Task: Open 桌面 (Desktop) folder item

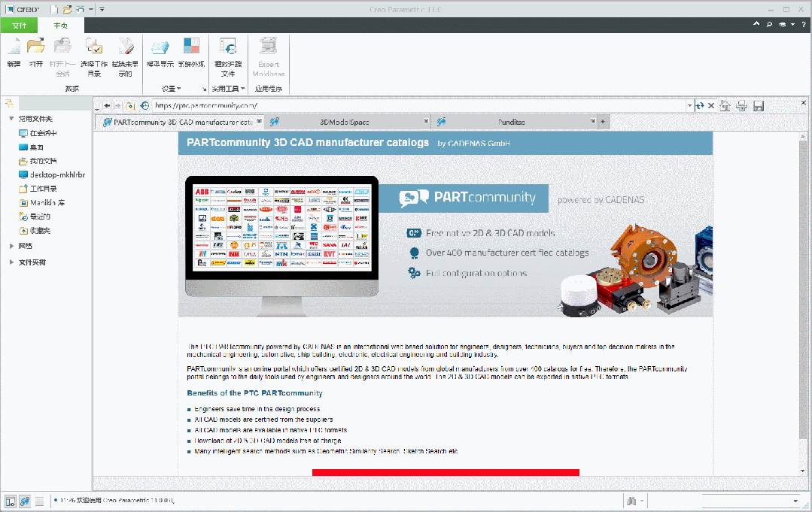Action: 31,147
